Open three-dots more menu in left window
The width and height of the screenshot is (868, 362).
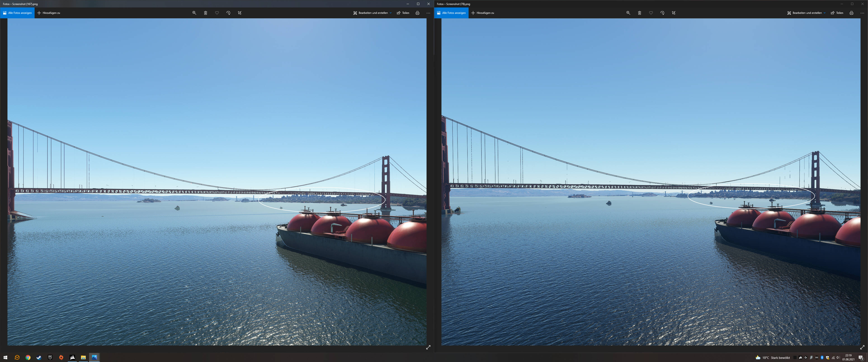click(x=428, y=13)
